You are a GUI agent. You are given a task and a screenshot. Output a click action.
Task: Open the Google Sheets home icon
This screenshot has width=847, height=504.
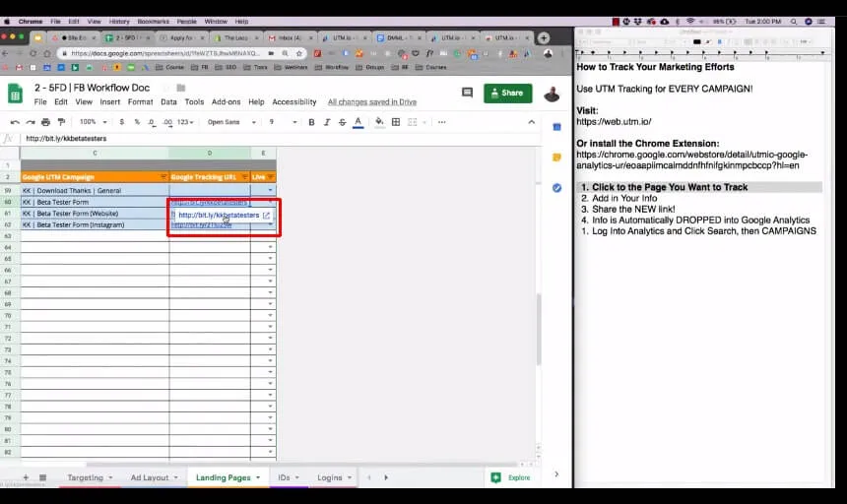click(x=15, y=94)
